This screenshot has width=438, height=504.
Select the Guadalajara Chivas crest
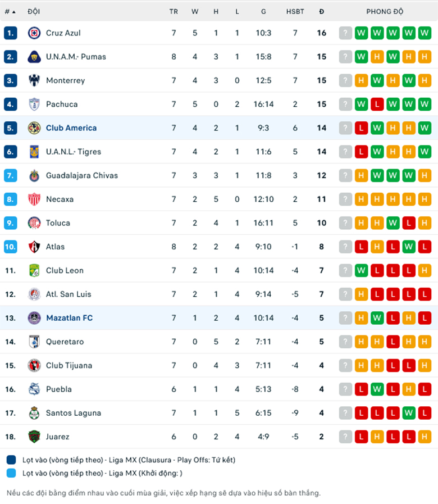coord(34,175)
